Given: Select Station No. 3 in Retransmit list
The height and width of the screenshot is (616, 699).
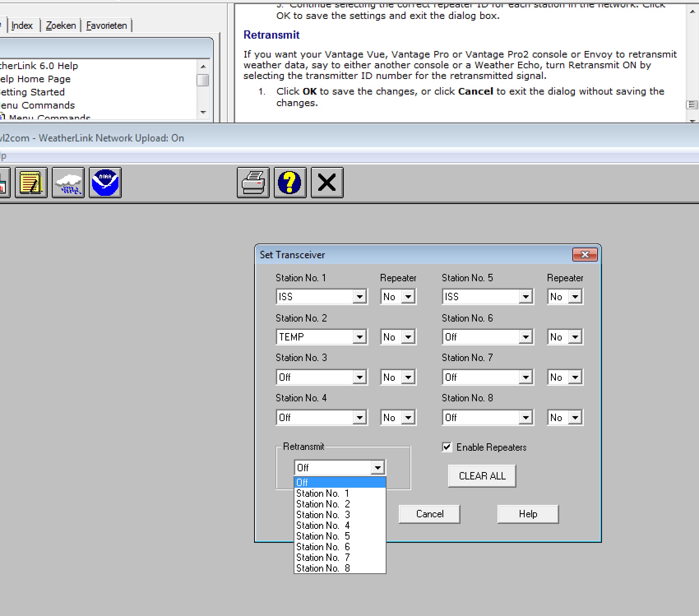Looking at the screenshot, I should (323, 515).
